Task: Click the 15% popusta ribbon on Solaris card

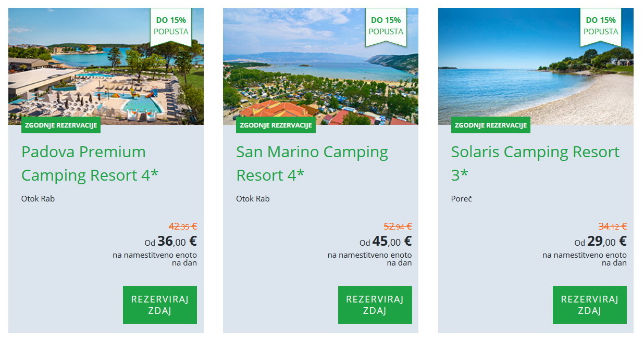Action: [x=601, y=26]
